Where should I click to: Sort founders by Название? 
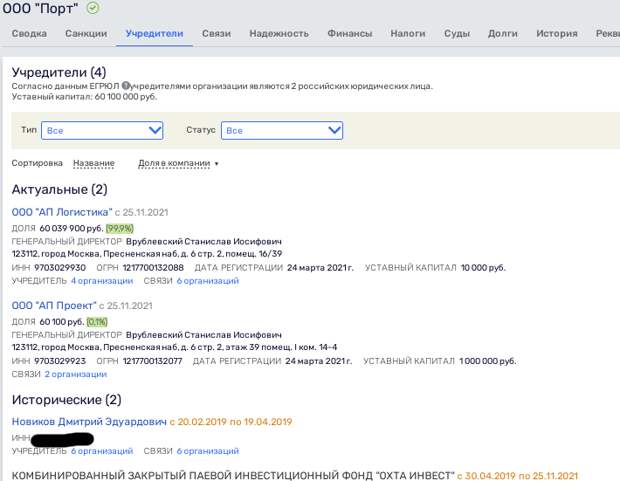[x=94, y=163]
